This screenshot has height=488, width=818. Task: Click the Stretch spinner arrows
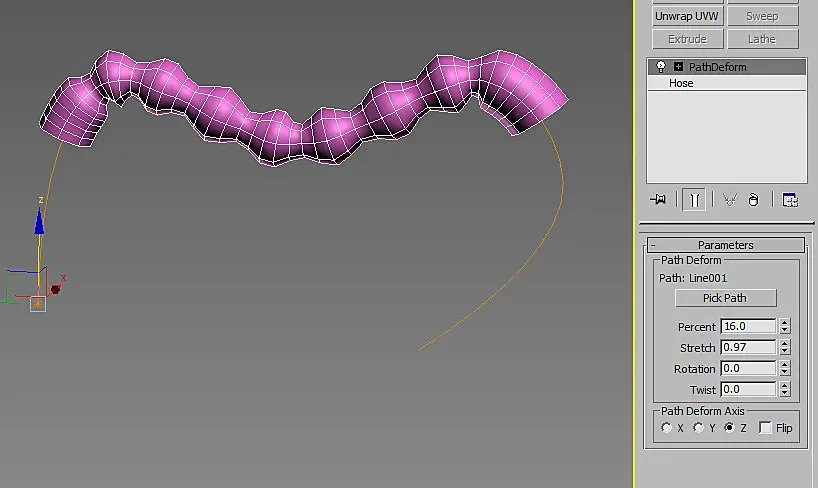point(785,347)
